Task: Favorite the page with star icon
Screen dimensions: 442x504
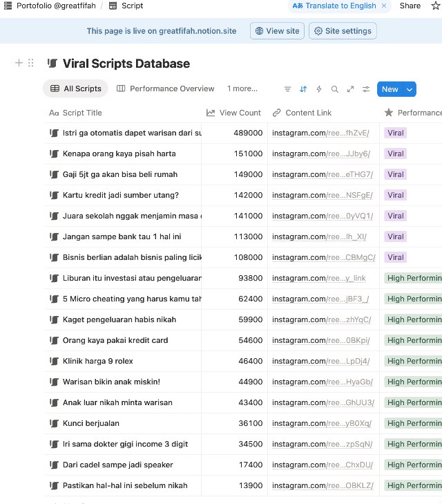Action: click(x=434, y=6)
